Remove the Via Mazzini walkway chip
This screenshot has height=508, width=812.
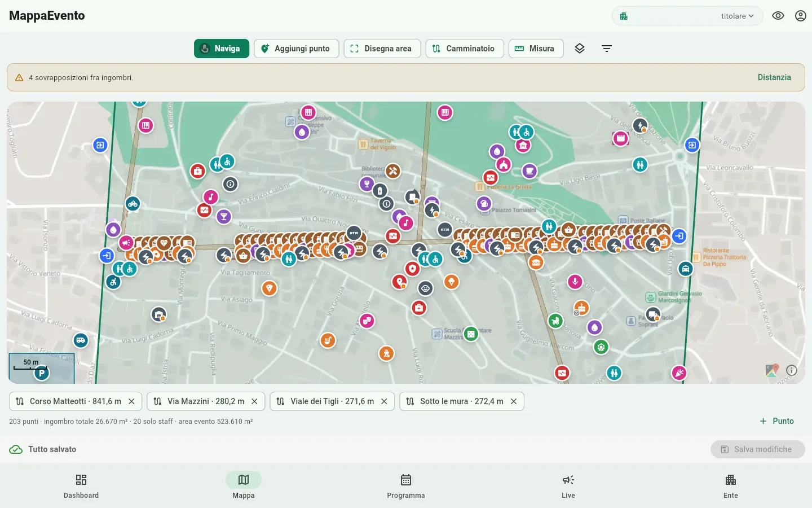coord(254,401)
